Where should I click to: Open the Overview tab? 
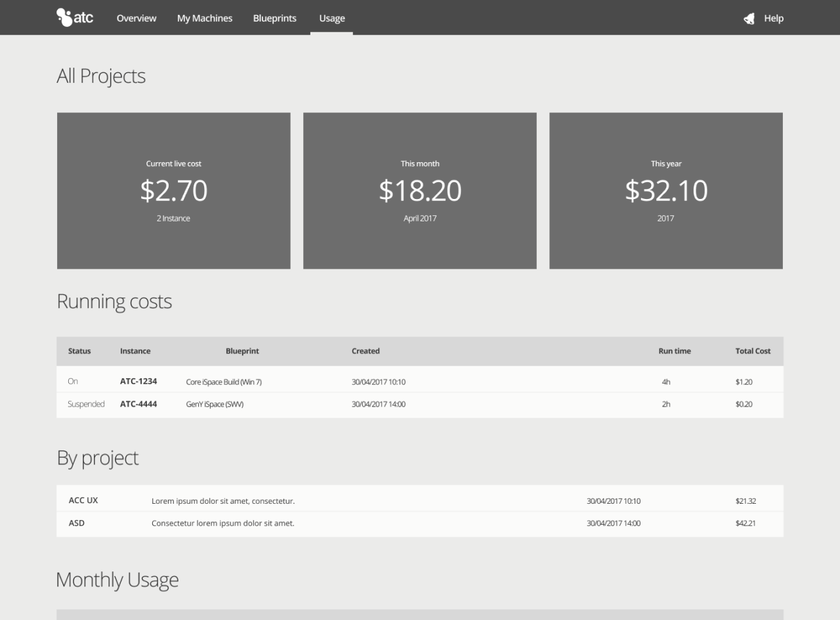[136, 18]
